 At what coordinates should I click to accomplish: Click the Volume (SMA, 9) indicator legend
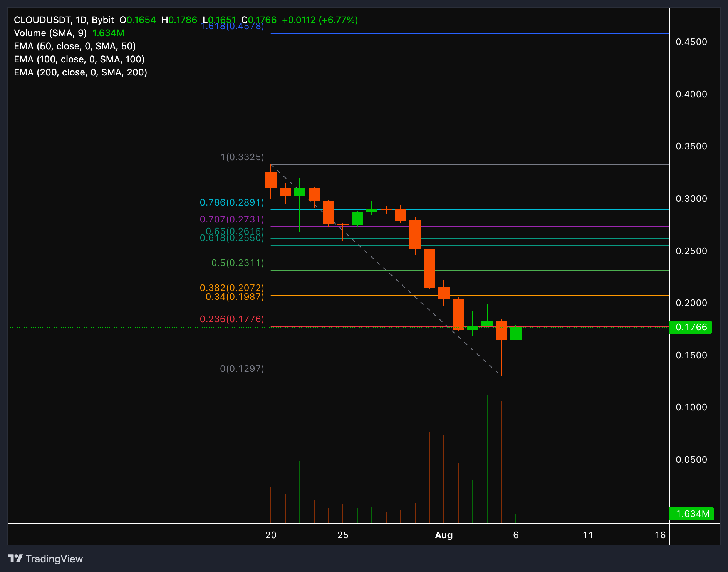pyautogui.click(x=50, y=33)
